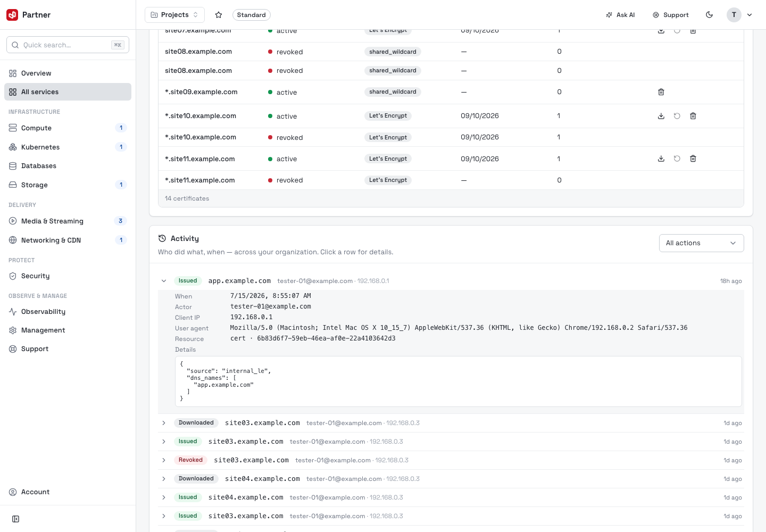Viewport: 766px width, 532px height.
Task: Open Storage section
Action: click(68, 185)
